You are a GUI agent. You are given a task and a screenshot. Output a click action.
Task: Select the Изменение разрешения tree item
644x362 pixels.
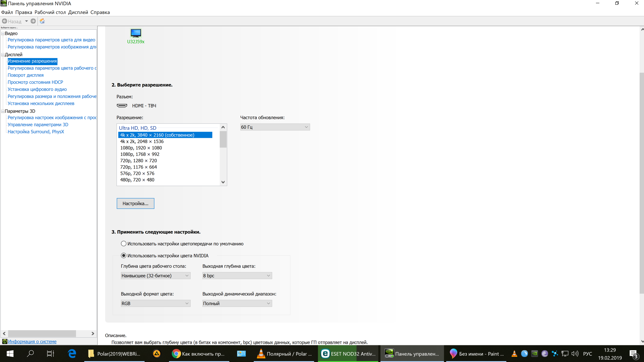pos(32,61)
